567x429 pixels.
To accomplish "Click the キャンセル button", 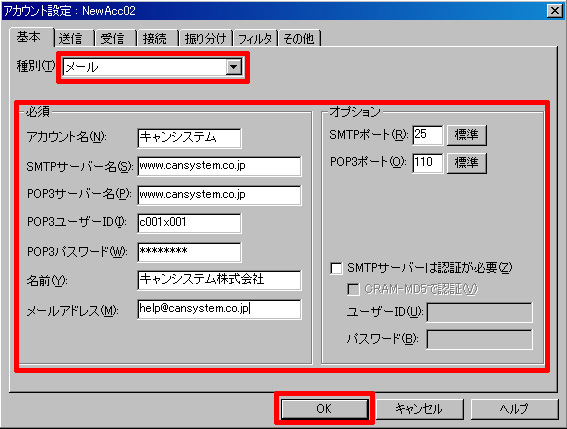I will click(x=419, y=409).
